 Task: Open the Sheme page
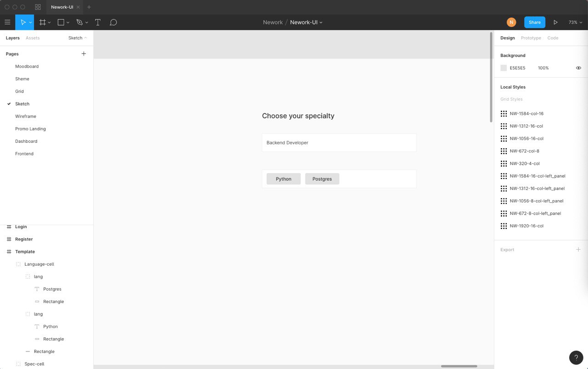tap(22, 79)
